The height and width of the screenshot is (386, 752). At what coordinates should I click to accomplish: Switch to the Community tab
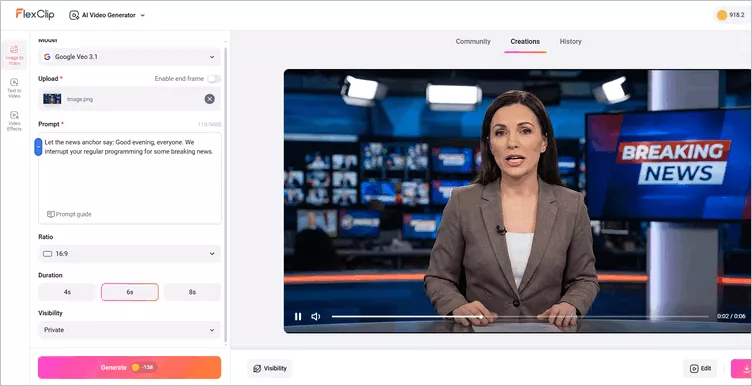point(473,42)
